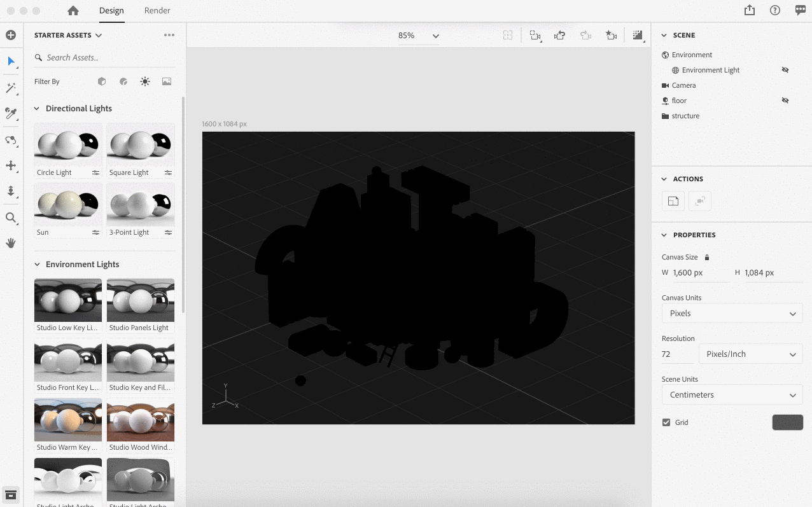Image resolution: width=812 pixels, height=507 pixels.
Task: Select the Environment Light scene item
Action: coord(711,70)
